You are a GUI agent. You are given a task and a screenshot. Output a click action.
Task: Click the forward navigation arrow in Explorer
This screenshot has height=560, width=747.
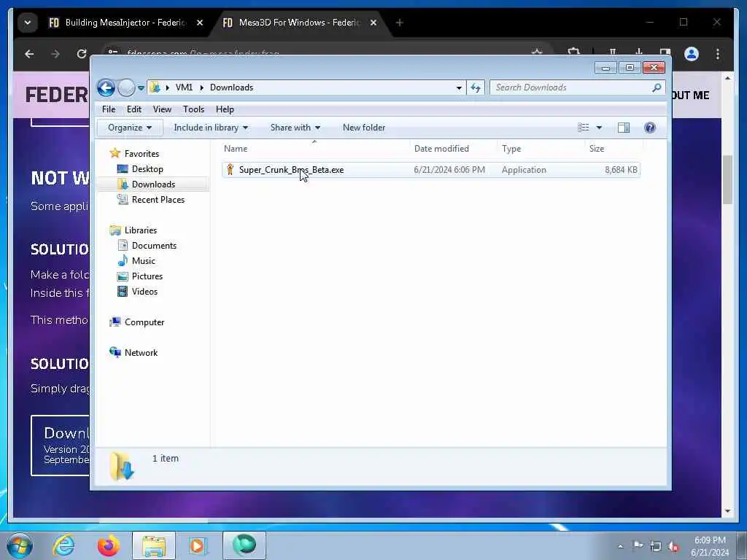[x=126, y=87]
